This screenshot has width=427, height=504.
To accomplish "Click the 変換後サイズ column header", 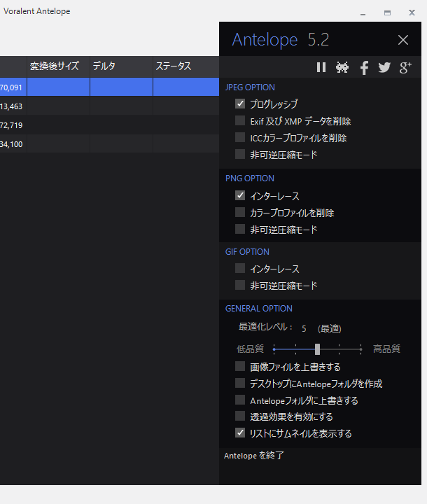I will 58,66.
